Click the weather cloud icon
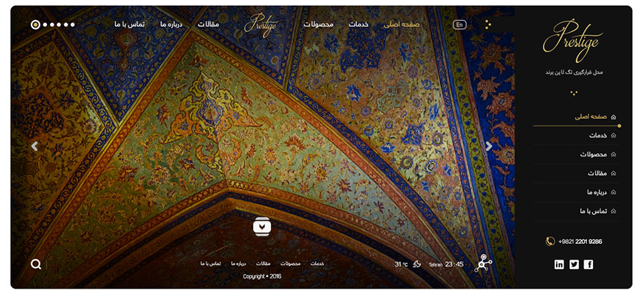Screen dimensions: 644x306 click(417, 264)
